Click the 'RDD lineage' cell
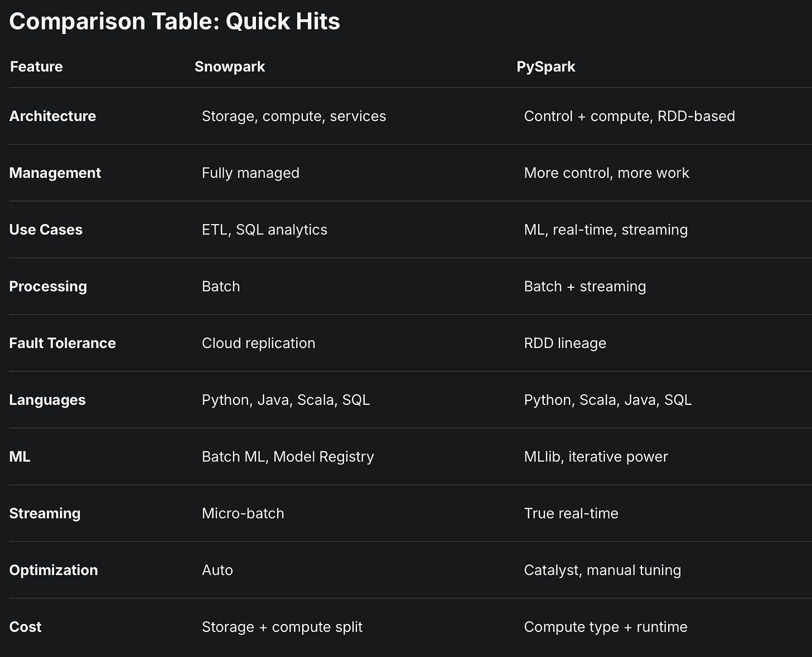Viewport: 812px width, 657px height. [565, 343]
